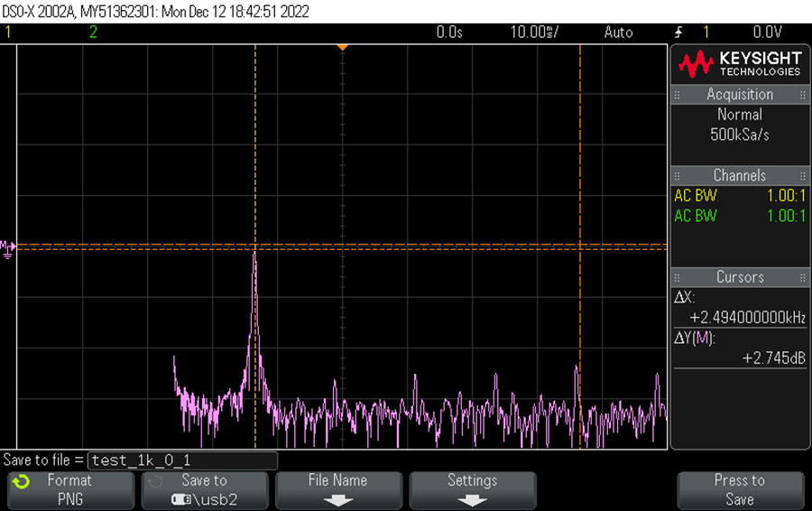812x511 pixels.
Task: Click the Press to Save softkey
Action: pos(741,489)
